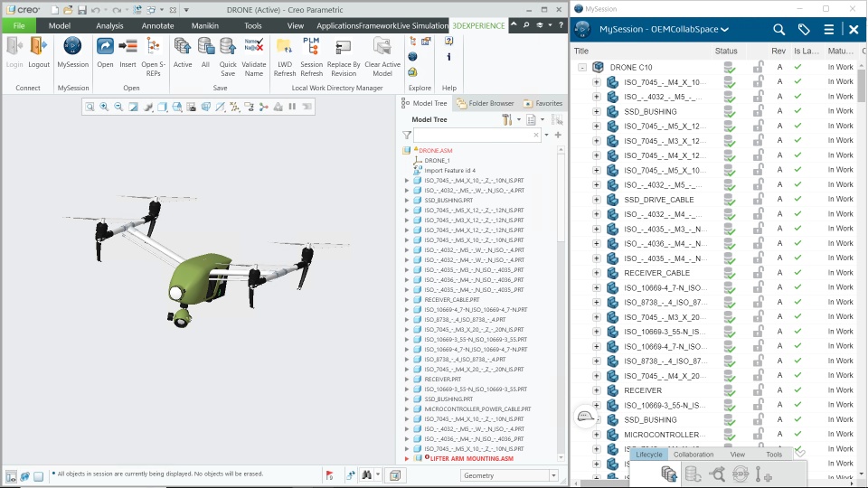Toggle model tree display icon in status bar
This screenshot has width=868, height=488.
point(11,476)
